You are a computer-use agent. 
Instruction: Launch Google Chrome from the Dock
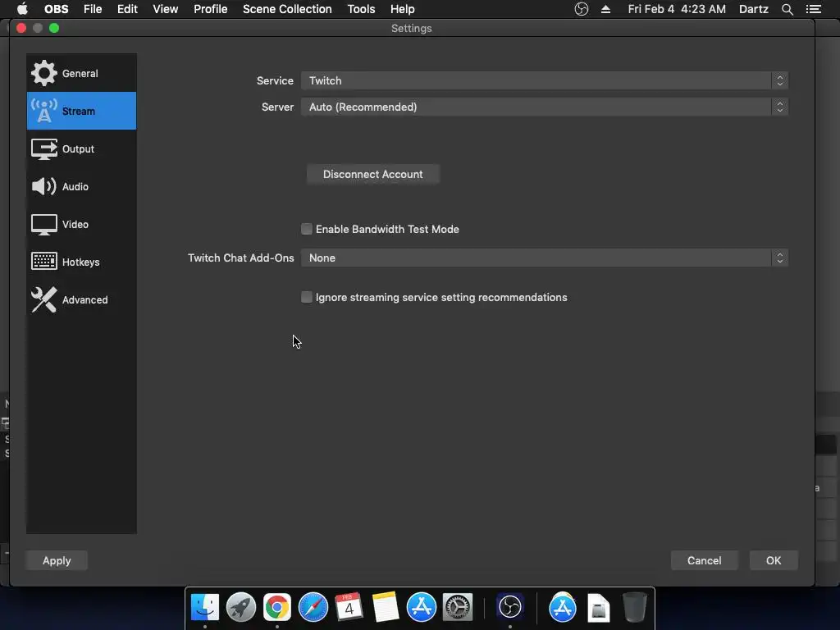(277, 607)
